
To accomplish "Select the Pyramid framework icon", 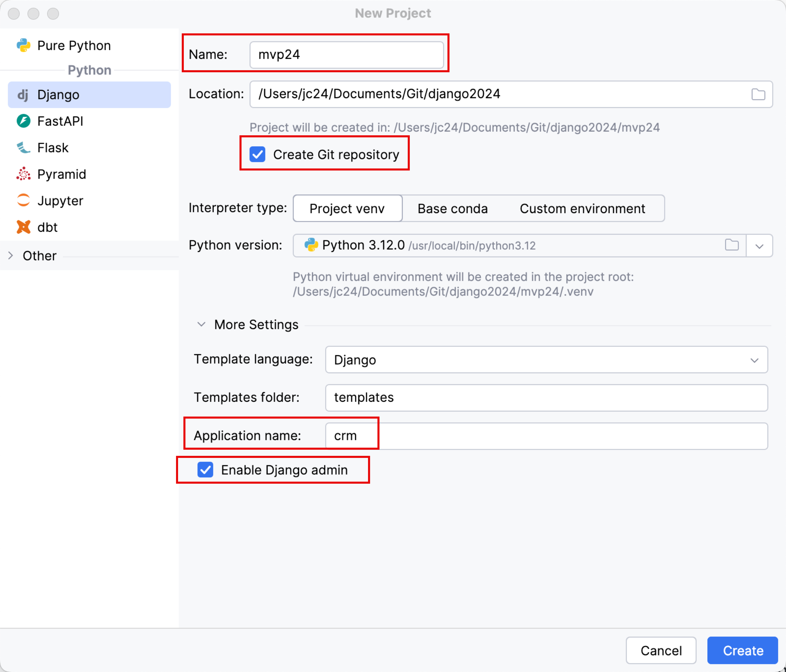I will (24, 174).
